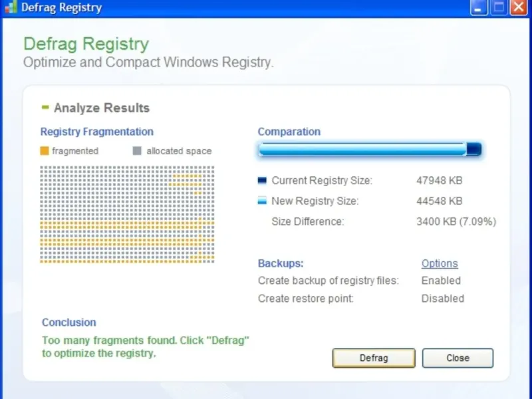The image size is (532, 399).
Task: Click the registry fragmentation block map
Action: click(x=127, y=214)
